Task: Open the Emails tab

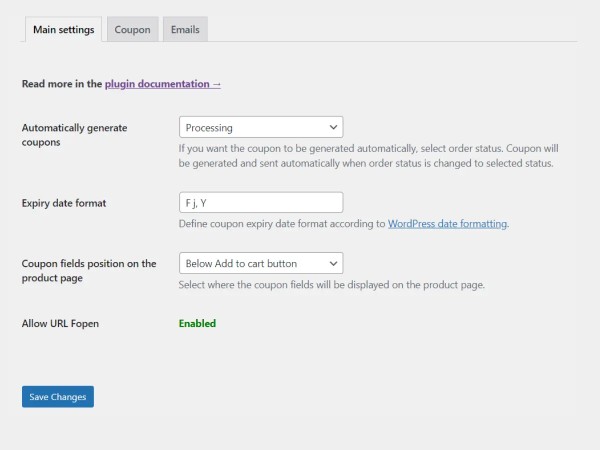Action: click(x=185, y=29)
